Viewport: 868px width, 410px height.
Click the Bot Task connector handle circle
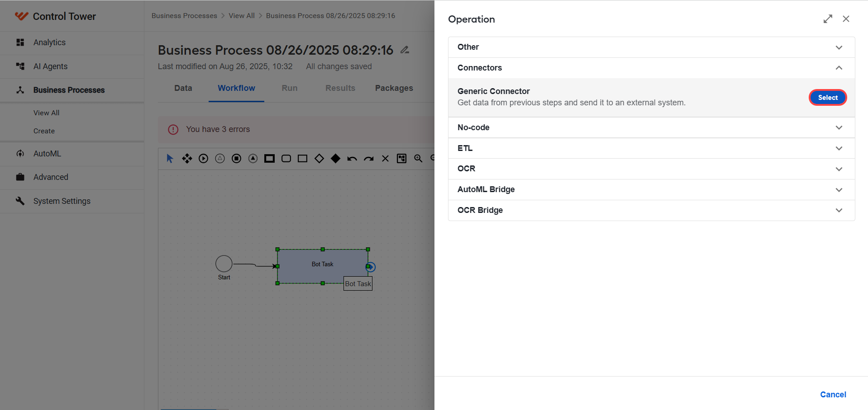[371, 267]
